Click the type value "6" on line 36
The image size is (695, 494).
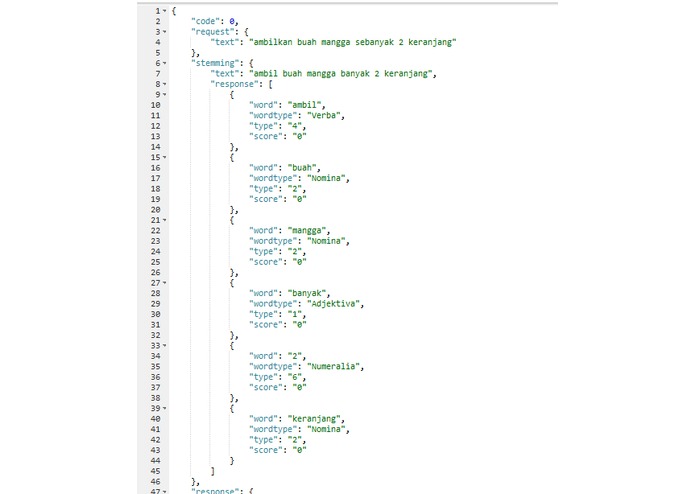295,377
